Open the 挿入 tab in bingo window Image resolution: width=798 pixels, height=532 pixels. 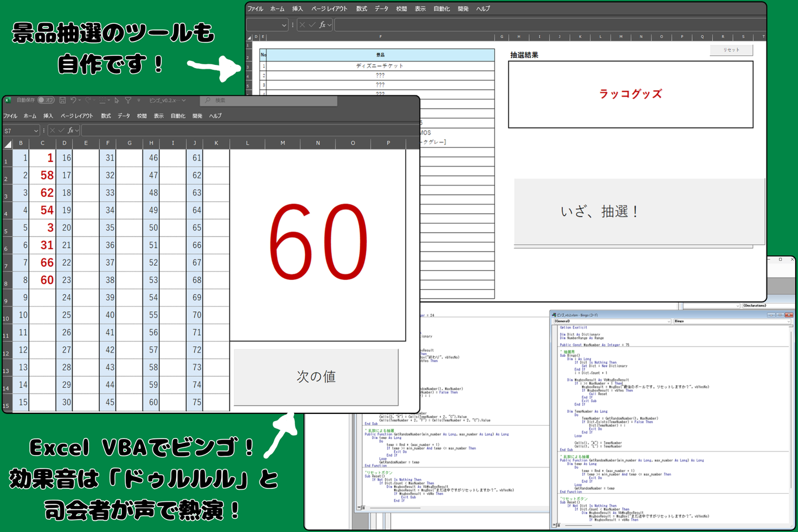coord(48,116)
